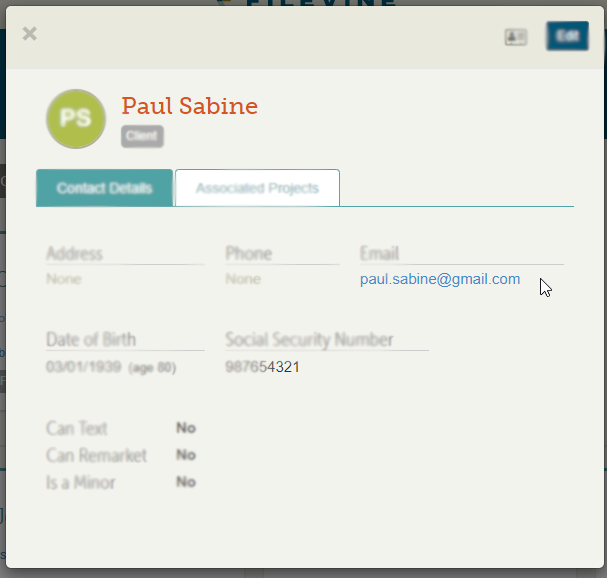The width and height of the screenshot is (607, 578).
Task: Click the Can Remarket No value
Action: [186, 455]
